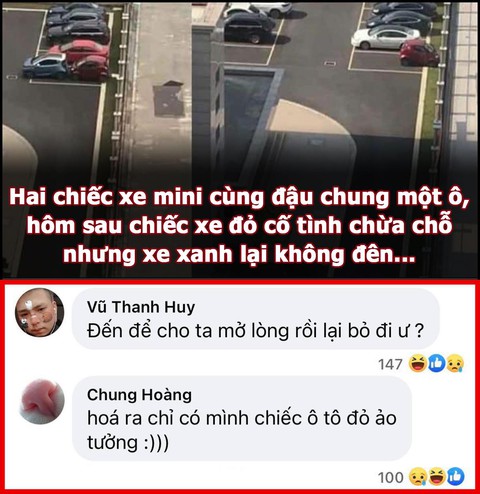Click the white sedan in the upper right lot
Viewport: 480px width, 494px height.
pos(385,37)
